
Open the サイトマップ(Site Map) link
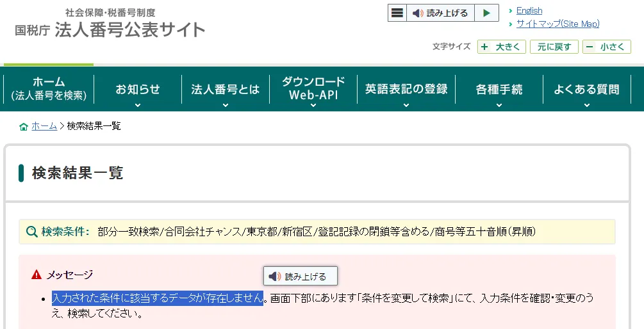tap(557, 24)
